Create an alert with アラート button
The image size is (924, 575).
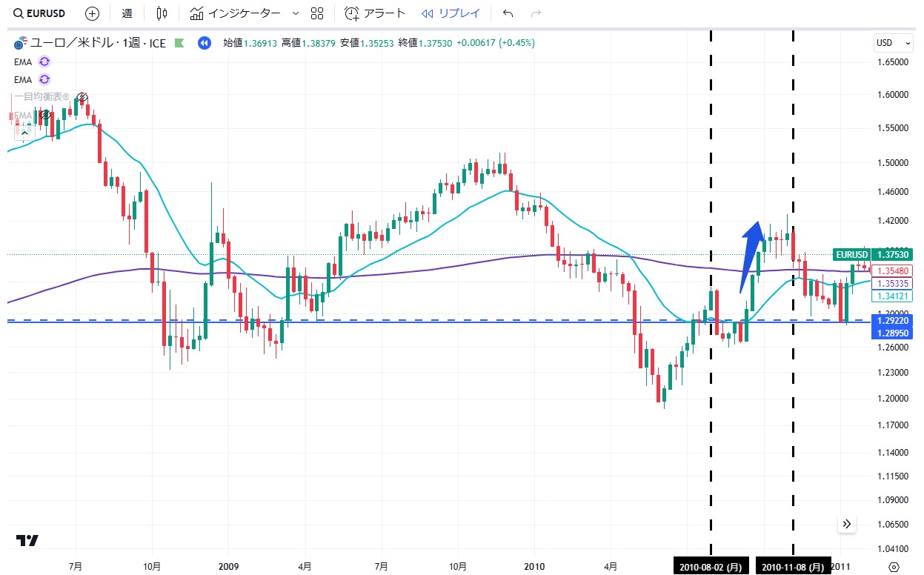376,13
